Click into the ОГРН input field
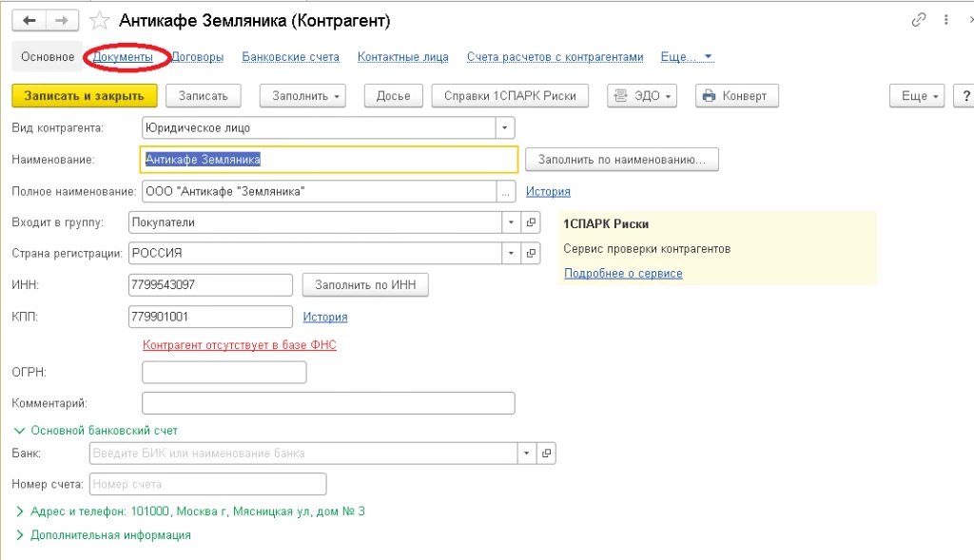The height and width of the screenshot is (560, 974). point(224,373)
